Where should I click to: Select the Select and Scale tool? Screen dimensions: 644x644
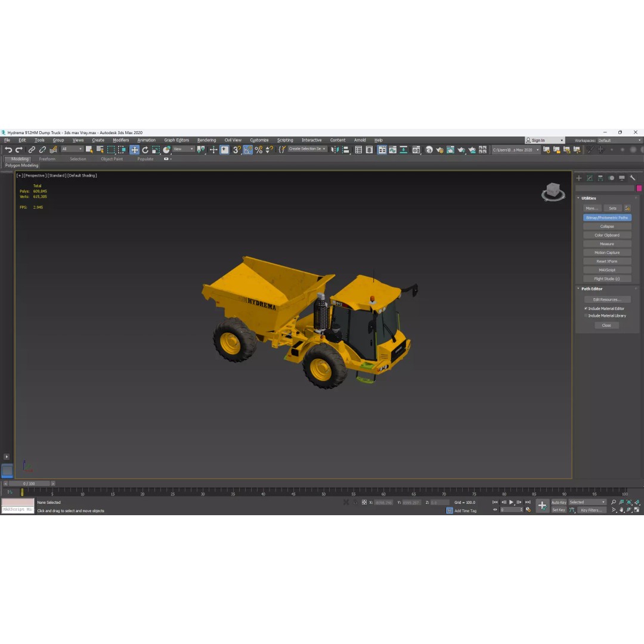tap(156, 150)
